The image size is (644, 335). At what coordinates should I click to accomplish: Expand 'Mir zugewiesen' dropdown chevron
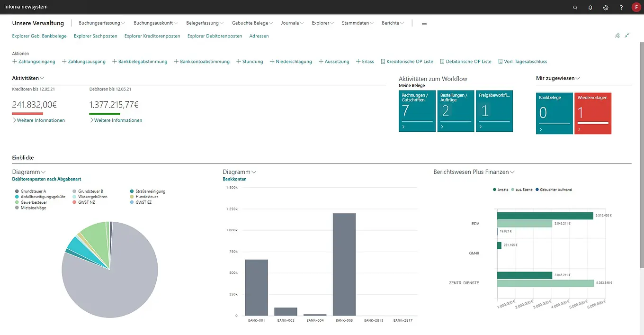578,79
